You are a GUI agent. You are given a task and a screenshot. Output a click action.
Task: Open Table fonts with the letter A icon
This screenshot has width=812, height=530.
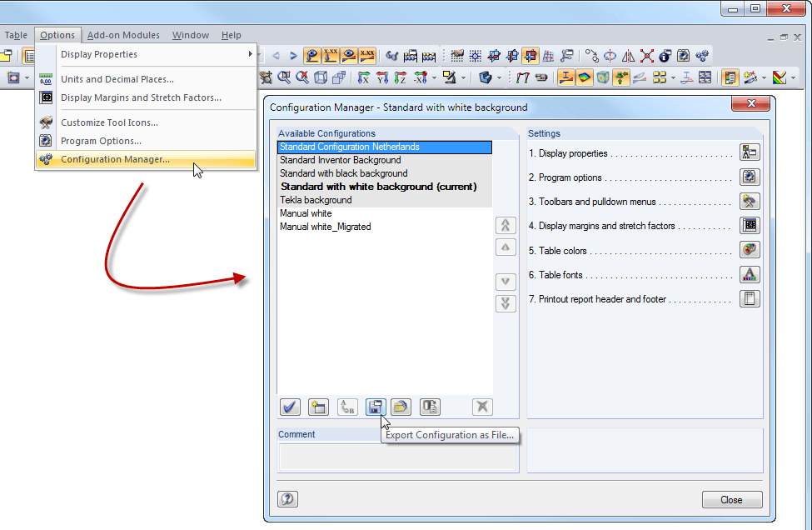pyautogui.click(x=749, y=273)
